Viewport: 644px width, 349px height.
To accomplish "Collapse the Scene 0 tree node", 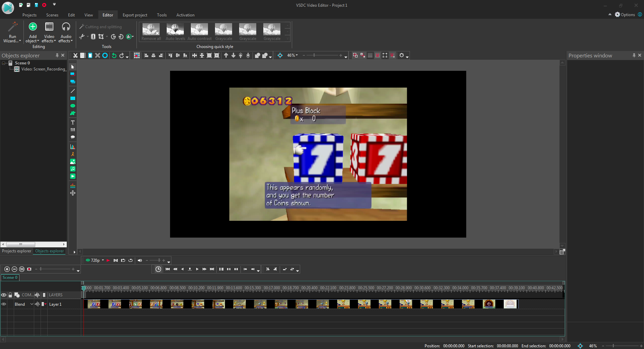I will click(3, 63).
